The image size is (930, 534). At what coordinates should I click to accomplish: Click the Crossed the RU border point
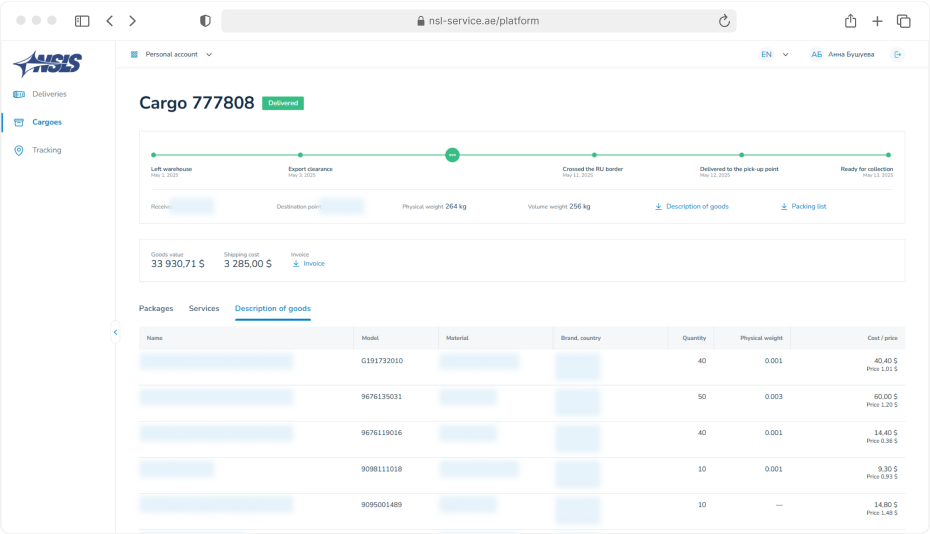(x=594, y=155)
